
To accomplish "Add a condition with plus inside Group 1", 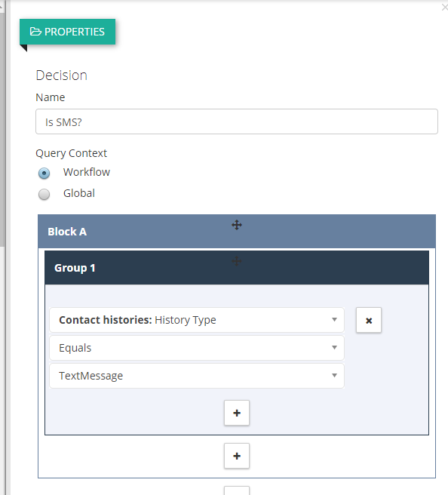I will [x=237, y=413].
